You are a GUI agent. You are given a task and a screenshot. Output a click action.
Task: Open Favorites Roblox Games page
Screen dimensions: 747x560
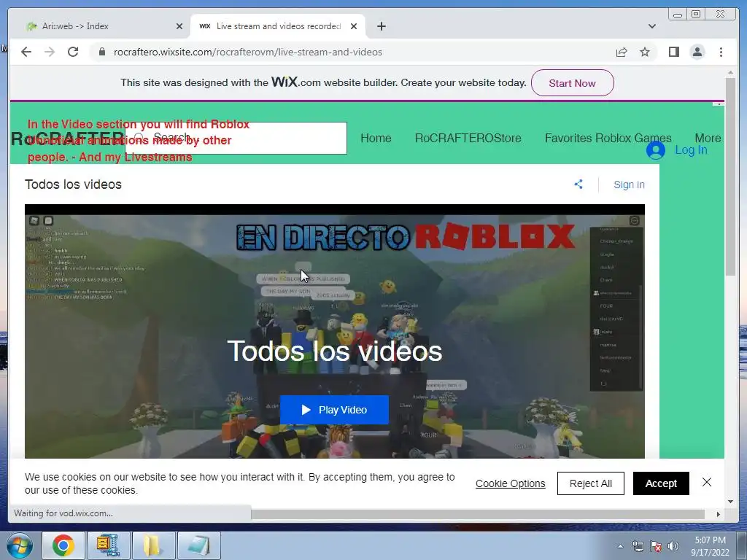coord(608,138)
